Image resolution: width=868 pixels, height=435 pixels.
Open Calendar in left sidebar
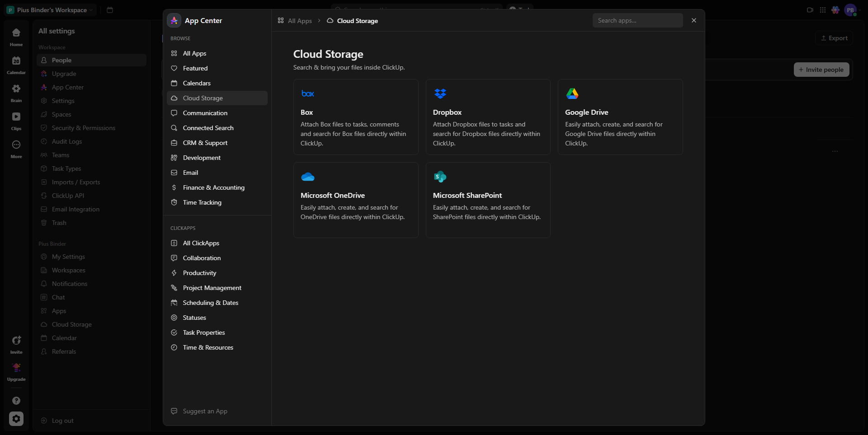pos(16,65)
